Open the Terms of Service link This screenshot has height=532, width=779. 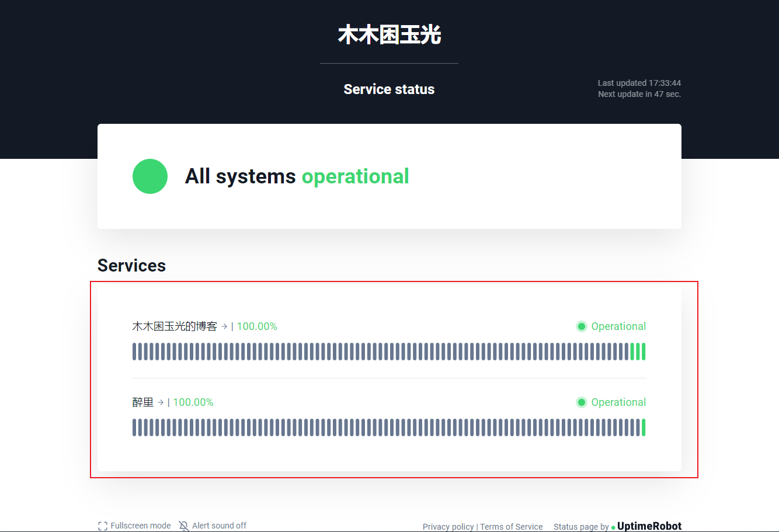point(512,527)
